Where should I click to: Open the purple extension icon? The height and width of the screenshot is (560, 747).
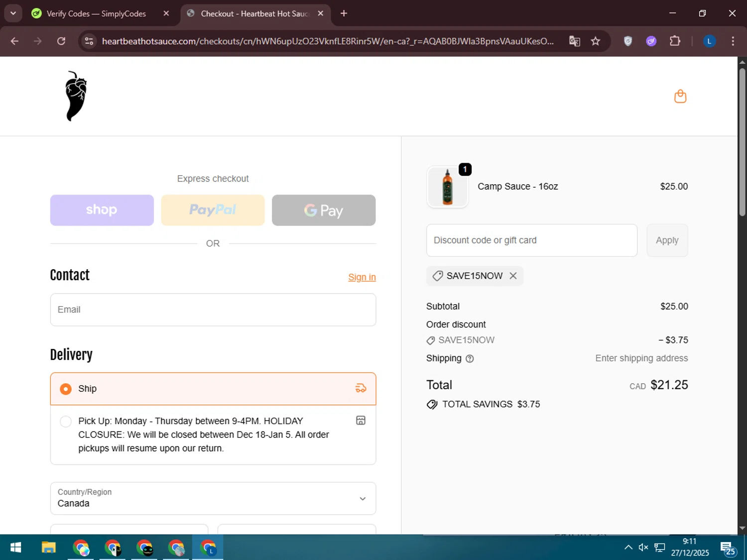point(651,41)
